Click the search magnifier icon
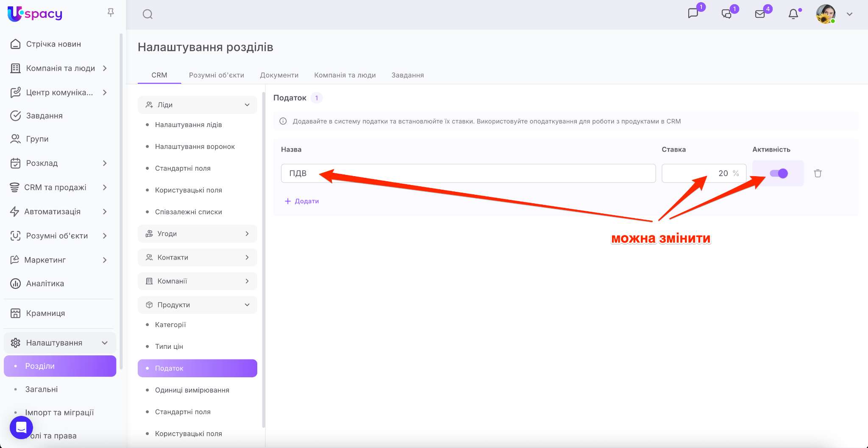This screenshot has height=448, width=868. click(x=147, y=14)
